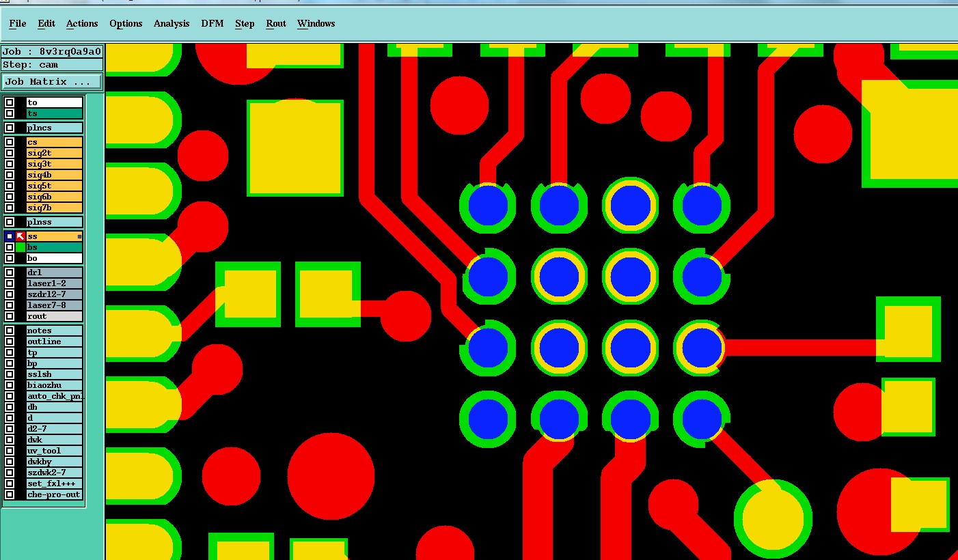Open the Options menu

(x=126, y=23)
